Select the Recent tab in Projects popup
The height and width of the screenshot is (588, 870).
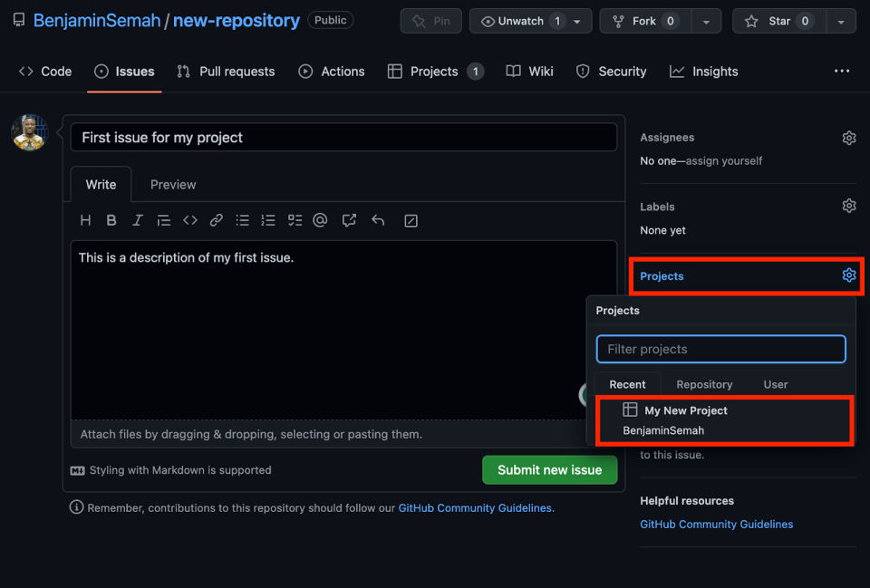pos(627,384)
